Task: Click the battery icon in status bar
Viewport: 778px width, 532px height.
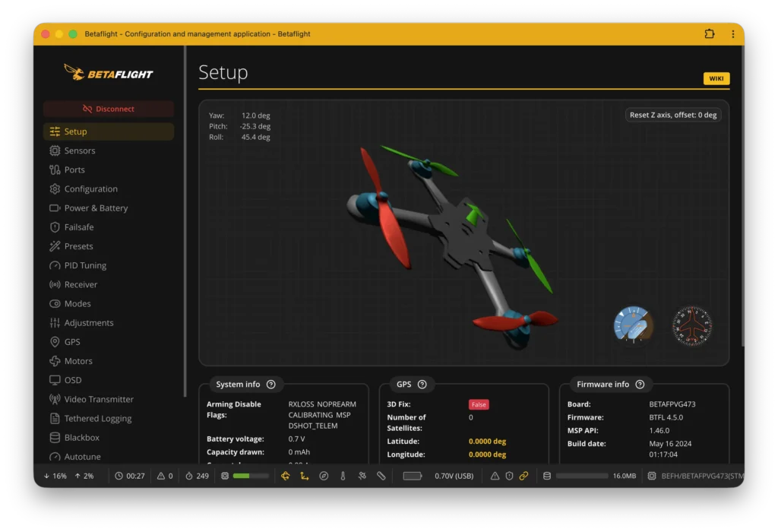Action: [413, 476]
